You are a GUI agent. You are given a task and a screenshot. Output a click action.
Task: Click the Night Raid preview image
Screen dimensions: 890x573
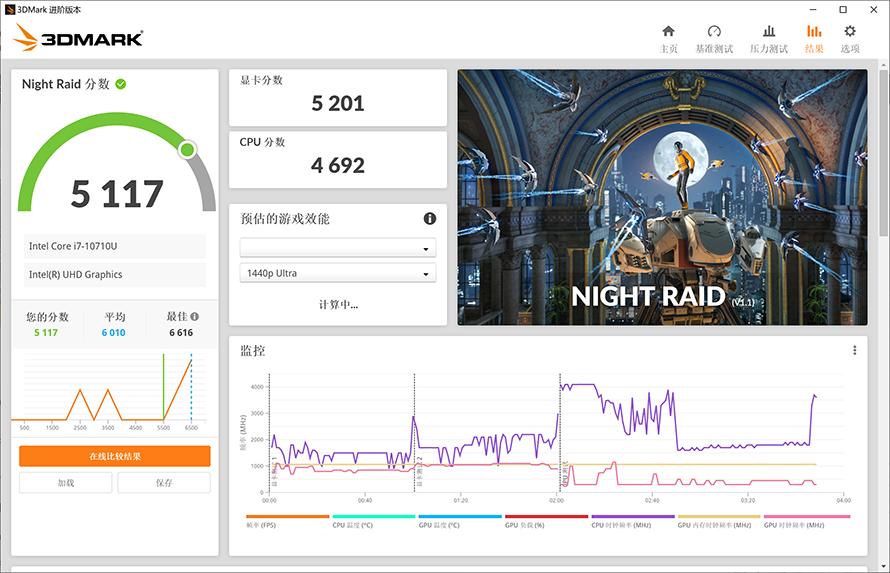[662, 197]
